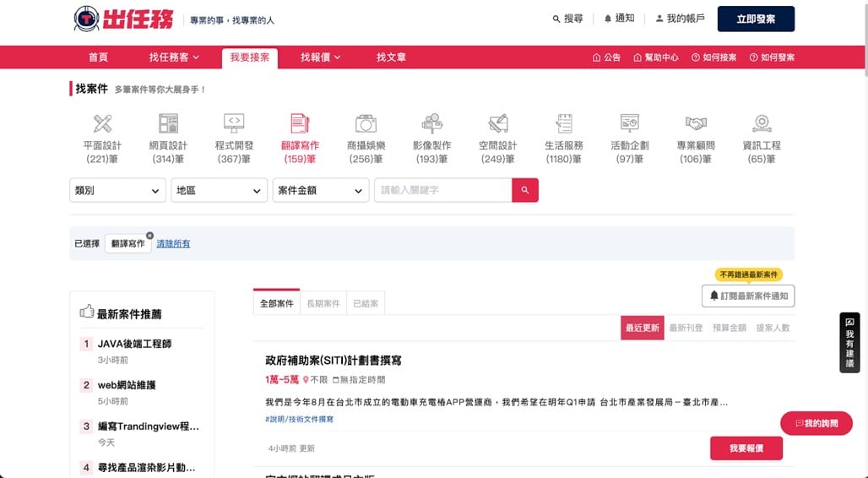Click the keyword search input field
Screen dimensions: 868x478
coord(442,191)
